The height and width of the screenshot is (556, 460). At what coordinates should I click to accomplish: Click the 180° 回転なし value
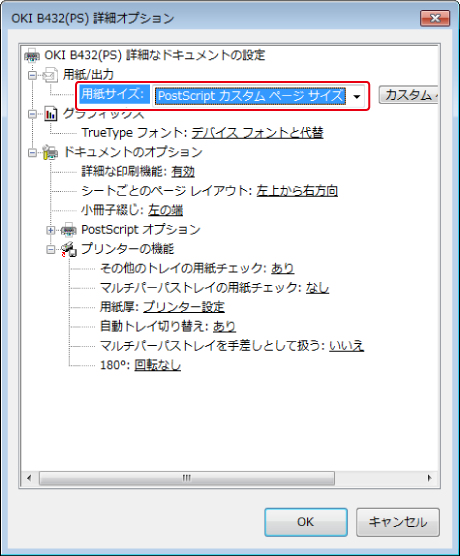157,365
